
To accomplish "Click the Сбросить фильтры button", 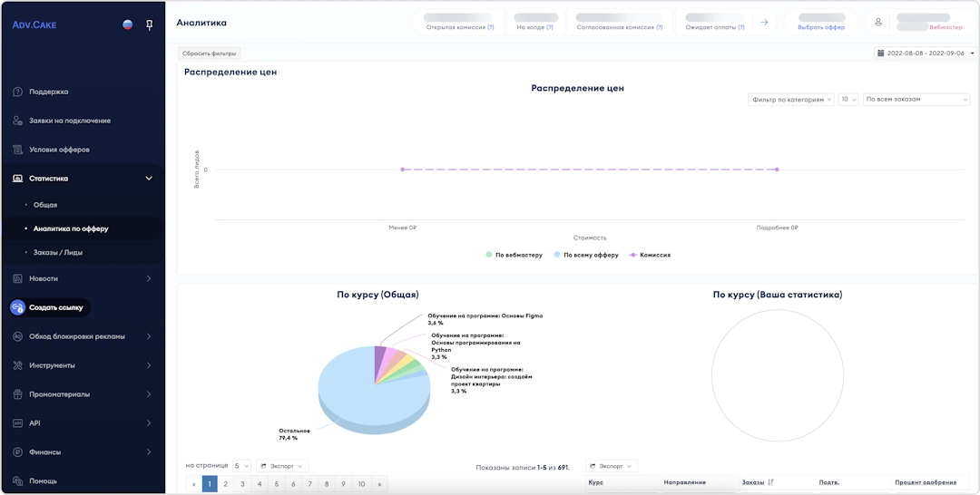I will [209, 53].
